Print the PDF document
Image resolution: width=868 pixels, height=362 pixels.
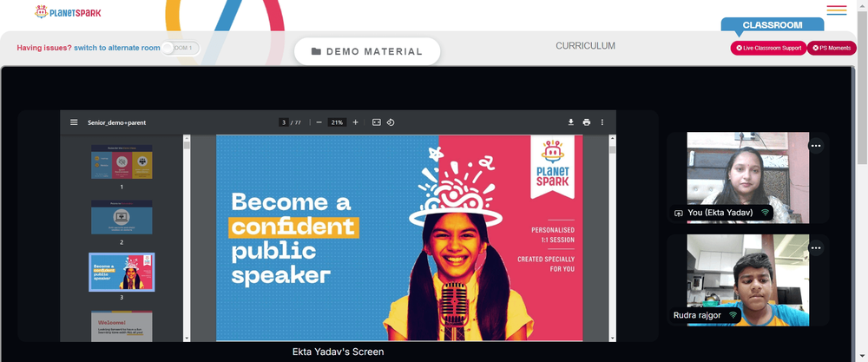[x=586, y=122]
